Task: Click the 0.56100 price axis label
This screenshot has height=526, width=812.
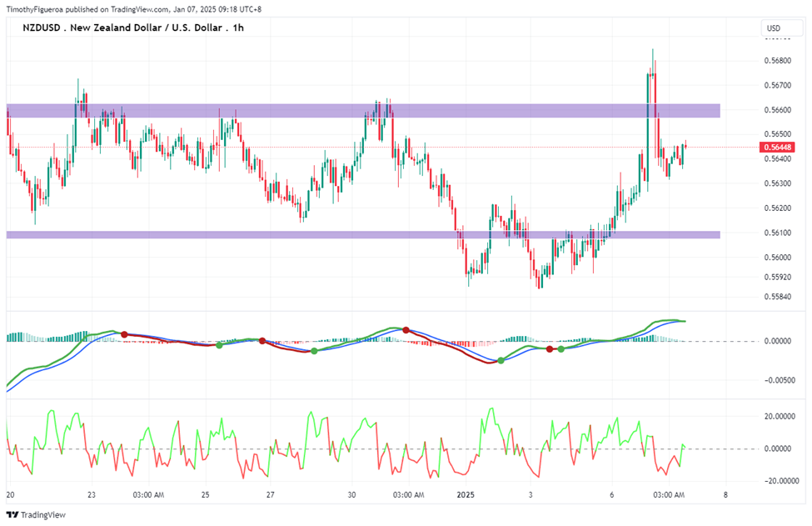Action: (x=777, y=233)
